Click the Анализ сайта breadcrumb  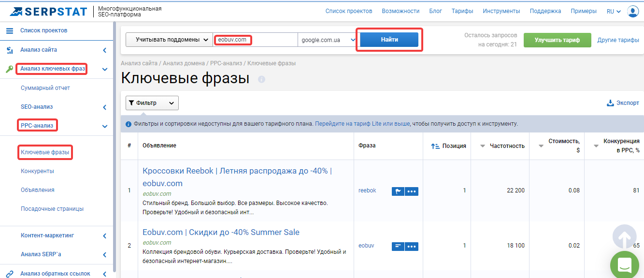(x=139, y=63)
